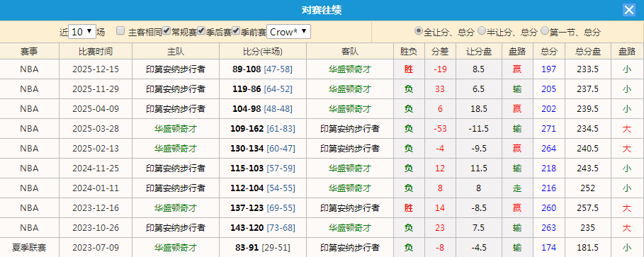
Task: Click the handicap value 18.5
Action: 479,109
